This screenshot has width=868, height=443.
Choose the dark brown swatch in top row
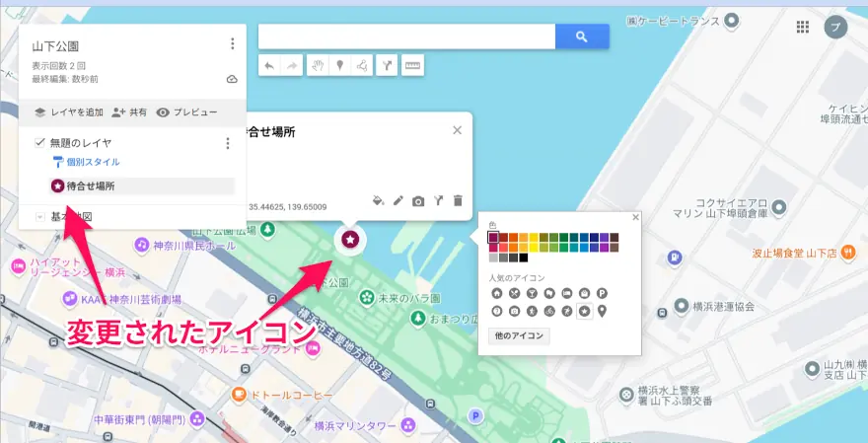(x=614, y=238)
